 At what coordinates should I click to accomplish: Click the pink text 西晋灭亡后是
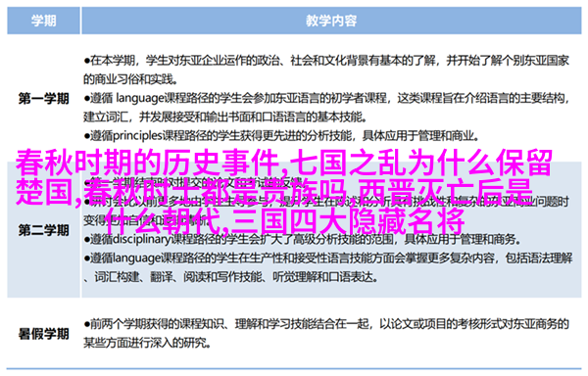pos(445,192)
